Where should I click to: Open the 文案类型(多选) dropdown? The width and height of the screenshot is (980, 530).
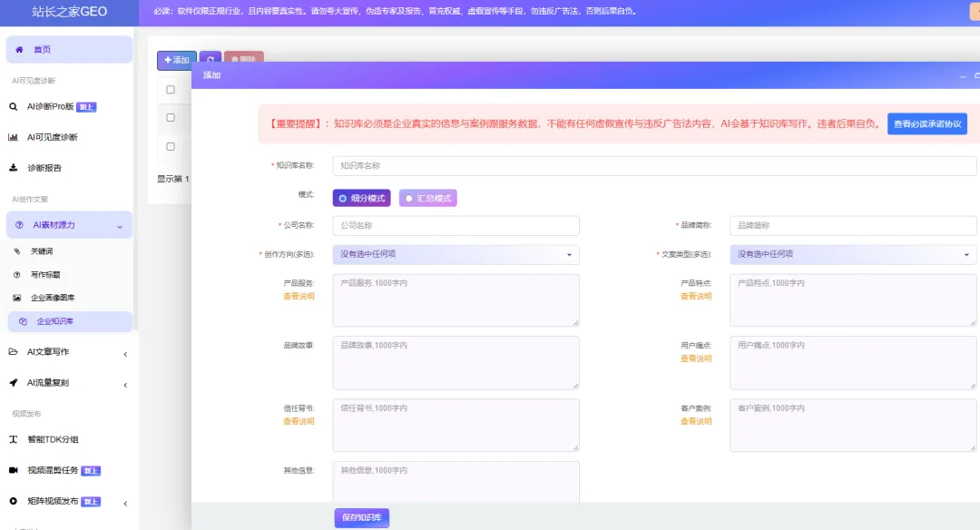click(853, 254)
